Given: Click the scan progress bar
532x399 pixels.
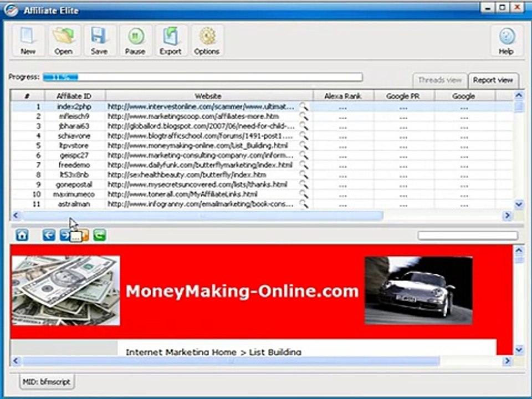Looking at the screenshot, I should click(x=203, y=78).
